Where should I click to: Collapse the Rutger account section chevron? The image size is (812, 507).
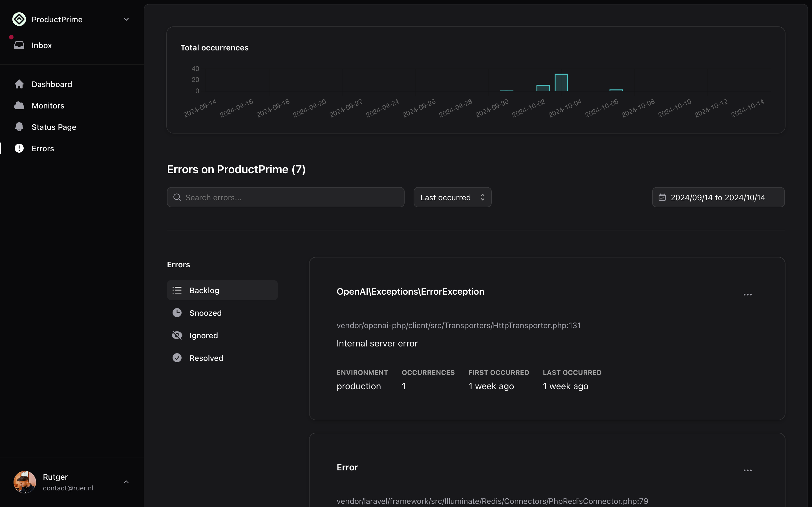(x=126, y=482)
